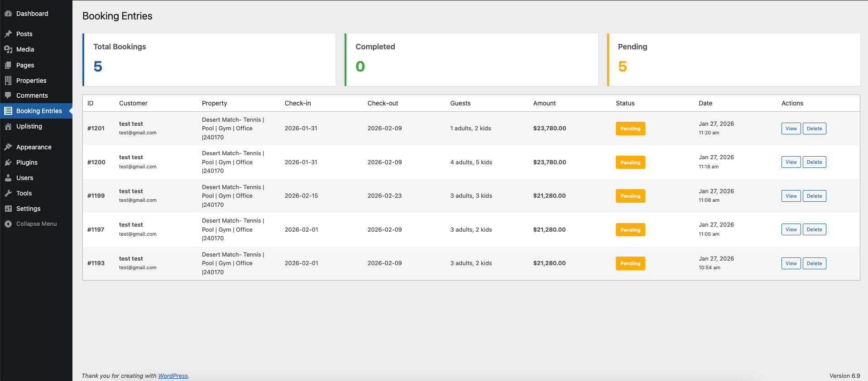Click the Dashboard gauge icon
Image resolution: width=868 pixels, height=381 pixels.
[x=8, y=14]
